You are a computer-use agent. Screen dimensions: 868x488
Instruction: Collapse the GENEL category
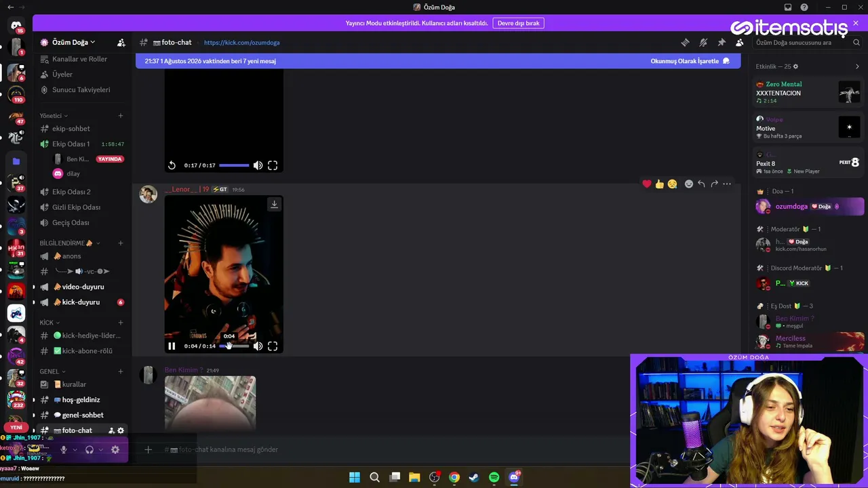click(52, 371)
